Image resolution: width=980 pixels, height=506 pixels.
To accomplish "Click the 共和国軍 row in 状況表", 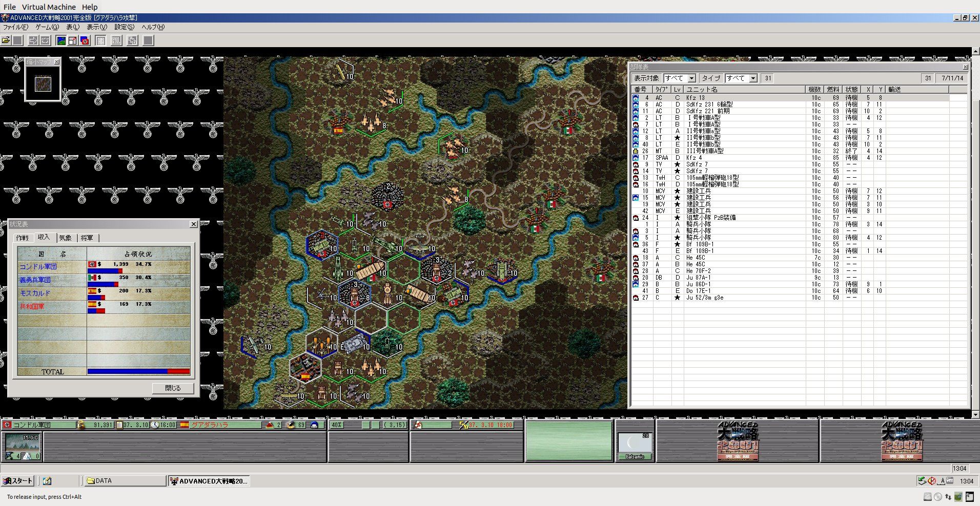I will (104, 307).
